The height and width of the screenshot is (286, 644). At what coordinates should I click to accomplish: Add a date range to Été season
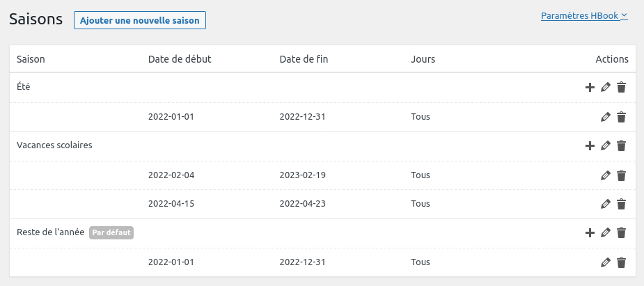(590, 87)
